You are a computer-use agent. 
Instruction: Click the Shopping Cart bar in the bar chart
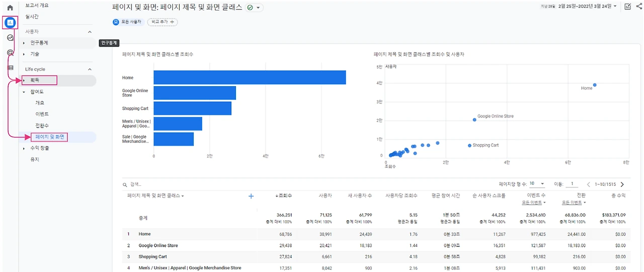pos(192,108)
